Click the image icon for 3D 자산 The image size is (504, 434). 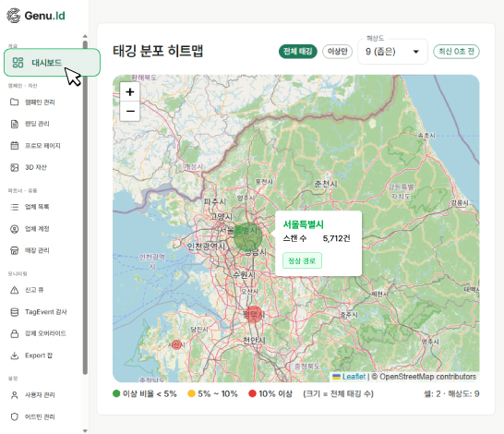(15, 167)
